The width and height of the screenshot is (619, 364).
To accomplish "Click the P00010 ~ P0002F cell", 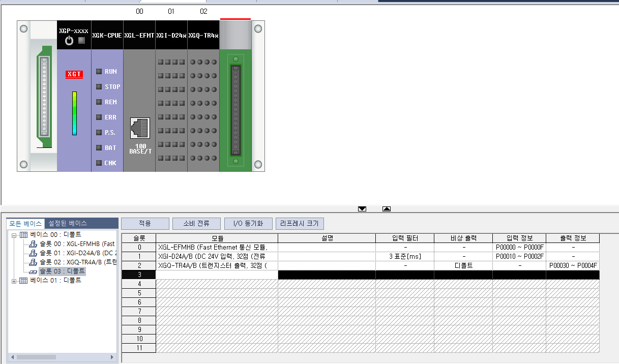I will tap(519, 256).
